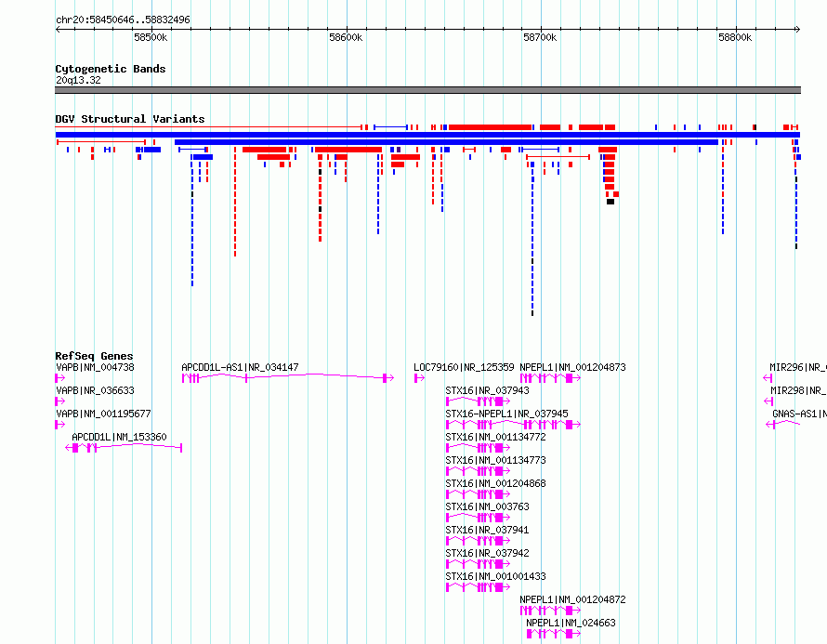Select the STX16|NM_001204868 transcript label

496,483
